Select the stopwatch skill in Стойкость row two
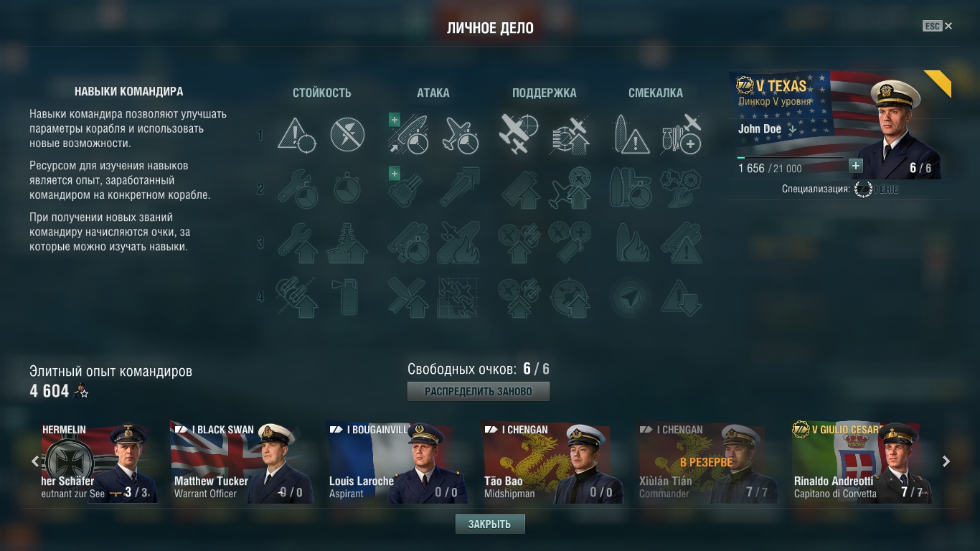980x551 pixels. pyautogui.click(x=348, y=189)
